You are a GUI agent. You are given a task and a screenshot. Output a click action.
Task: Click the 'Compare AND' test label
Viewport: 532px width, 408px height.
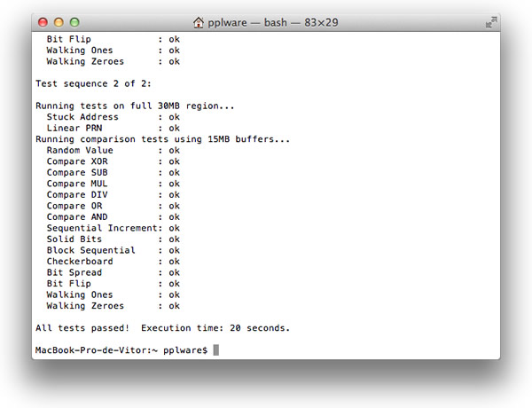(x=77, y=217)
